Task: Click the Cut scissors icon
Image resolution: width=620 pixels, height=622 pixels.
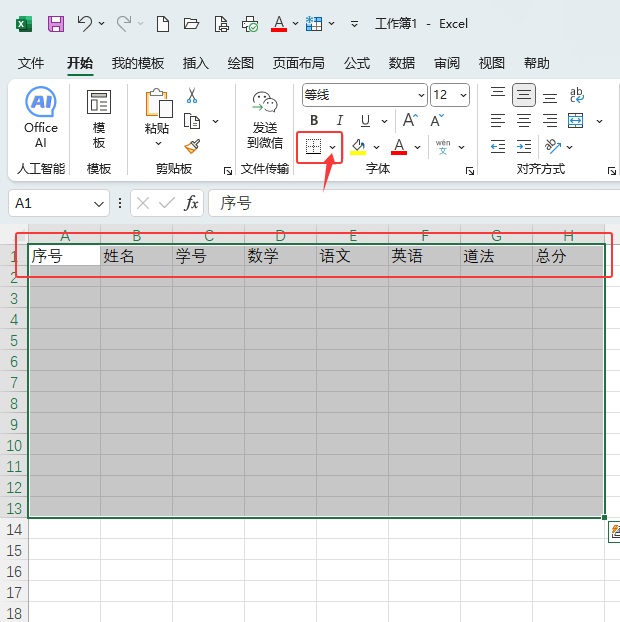Action: tap(192, 96)
